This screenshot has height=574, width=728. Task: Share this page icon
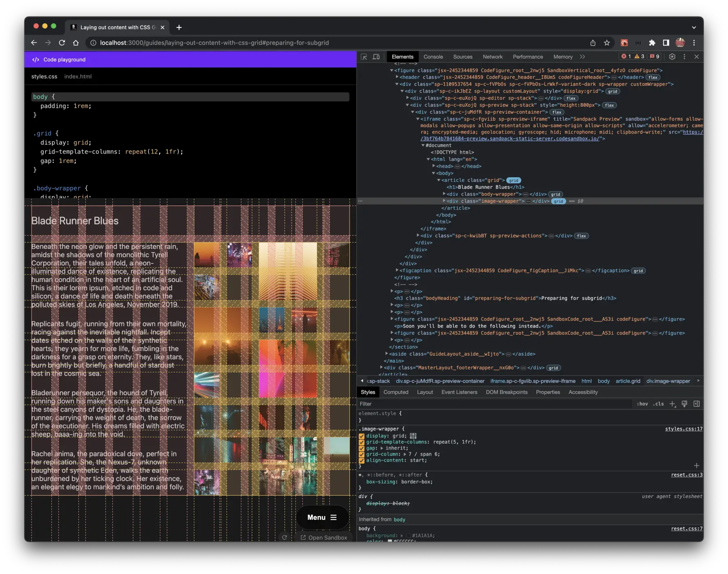coord(593,42)
